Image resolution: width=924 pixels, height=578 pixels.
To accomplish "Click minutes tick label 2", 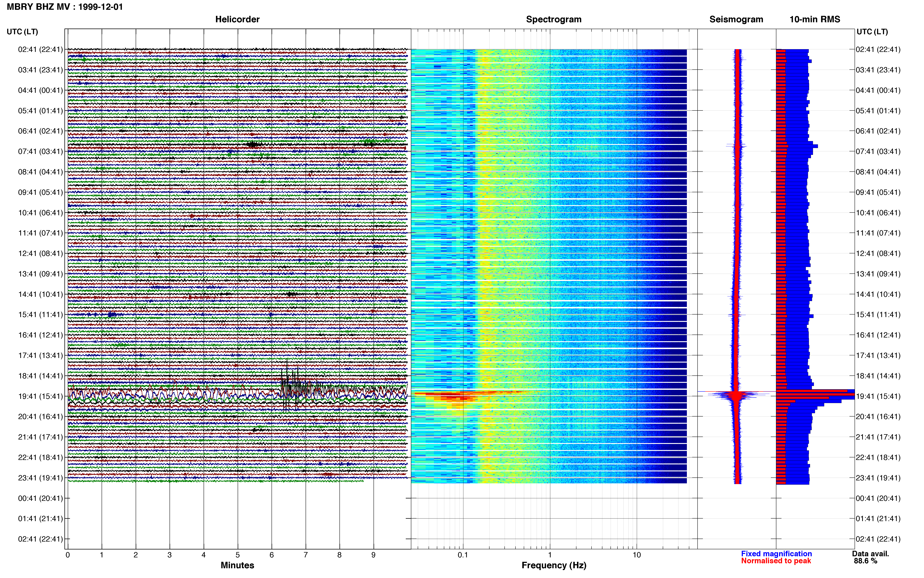I will click(x=136, y=555).
